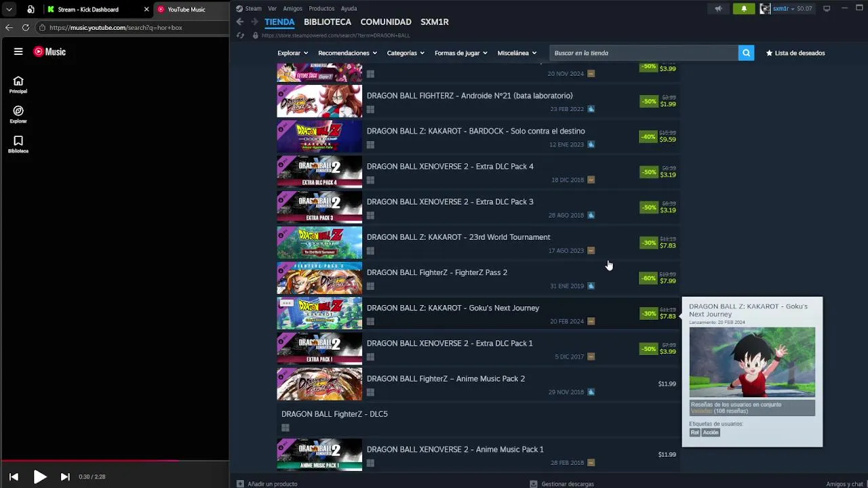Click Goku's Next Journey thumbnail image
The height and width of the screenshot is (488, 868).
[319, 313]
